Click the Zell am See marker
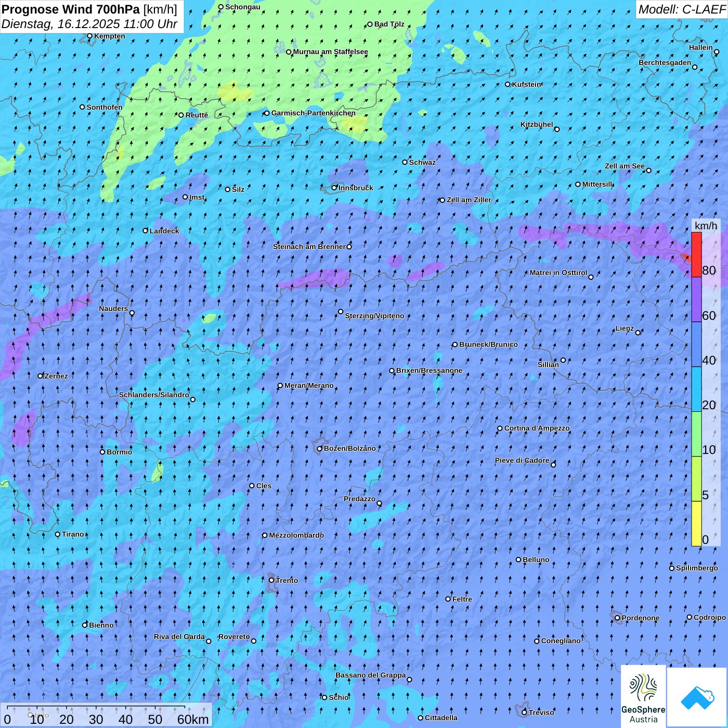 click(648, 170)
